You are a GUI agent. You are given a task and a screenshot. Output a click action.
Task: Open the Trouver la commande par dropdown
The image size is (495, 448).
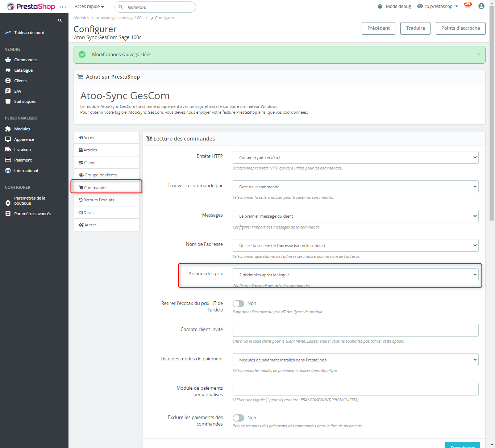[355, 187]
